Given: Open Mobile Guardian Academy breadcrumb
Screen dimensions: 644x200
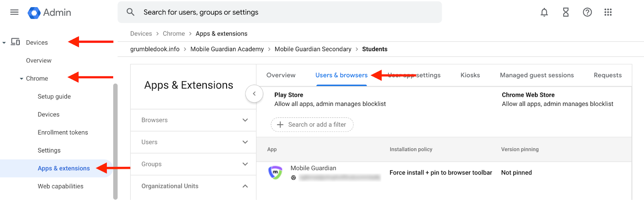Looking at the screenshot, I should pyautogui.click(x=227, y=49).
